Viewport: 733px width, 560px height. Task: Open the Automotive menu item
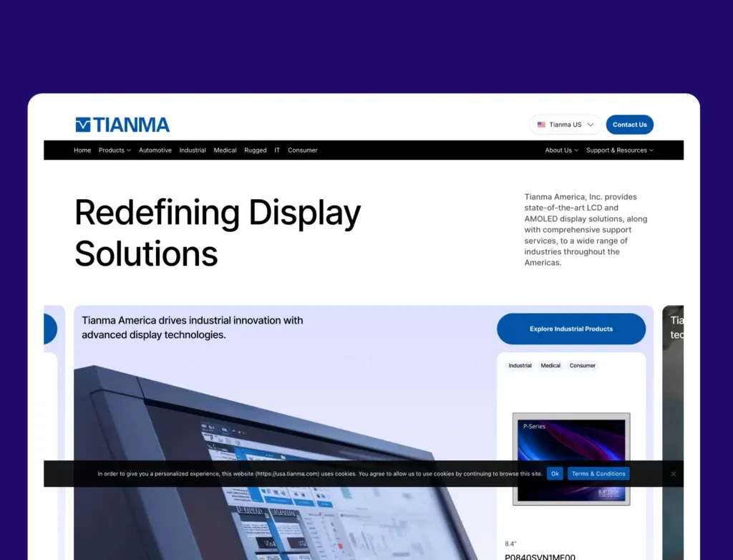coord(155,150)
